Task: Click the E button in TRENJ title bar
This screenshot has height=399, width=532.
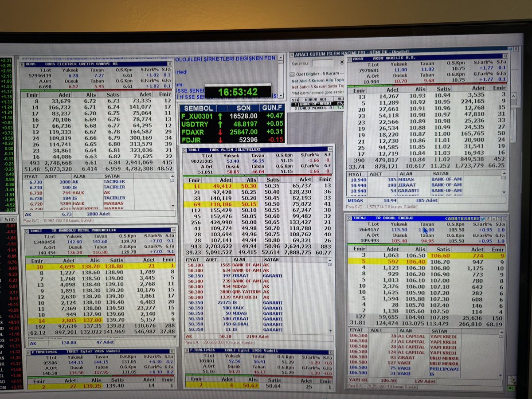Action: [x=488, y=218]
